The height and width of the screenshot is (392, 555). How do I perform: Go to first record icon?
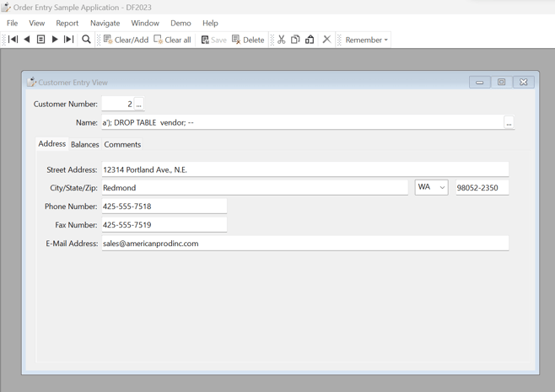pos(13,40)
